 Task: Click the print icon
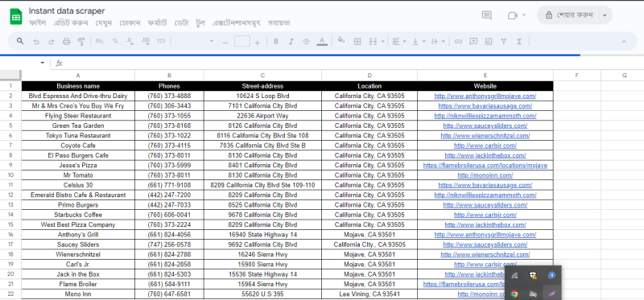[67, 42]
